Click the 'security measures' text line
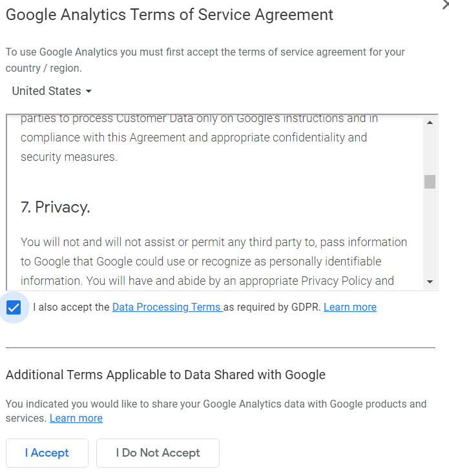Screen dimensions: 449x476 pyautogui.click(x=69, y=157)
